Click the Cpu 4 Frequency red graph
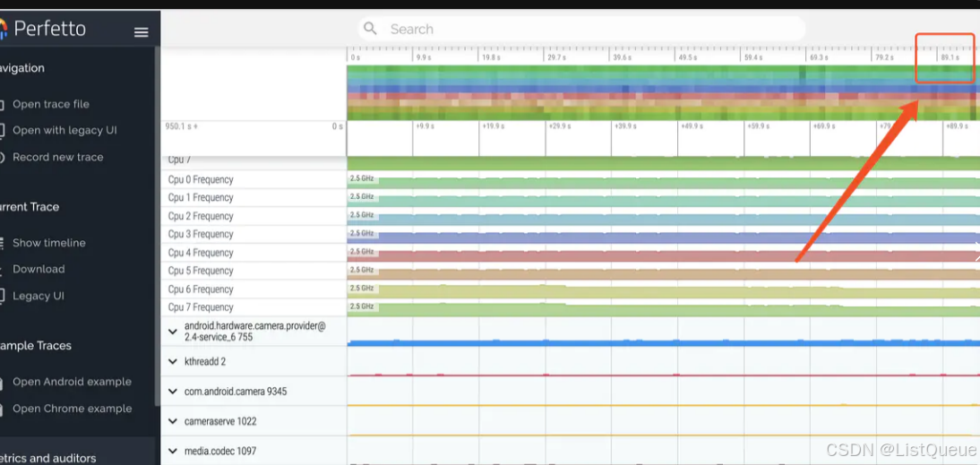Screen dimensions: 980x465 (663, 255)
